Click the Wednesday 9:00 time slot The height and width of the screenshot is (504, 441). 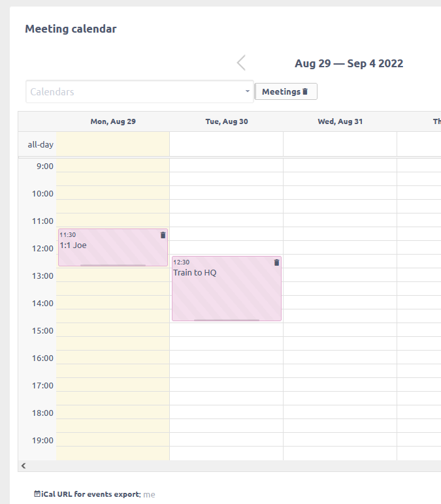pyautogui.click(x=340, y=166)
